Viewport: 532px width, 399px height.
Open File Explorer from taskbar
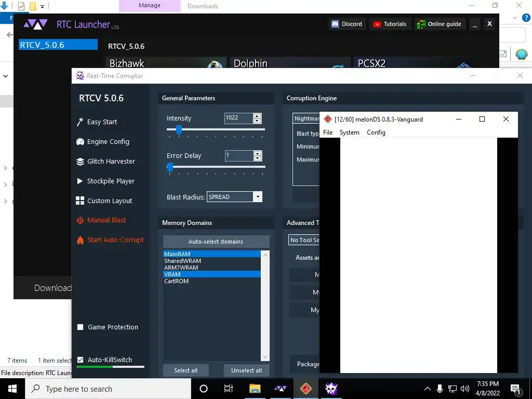pos(255,389)
